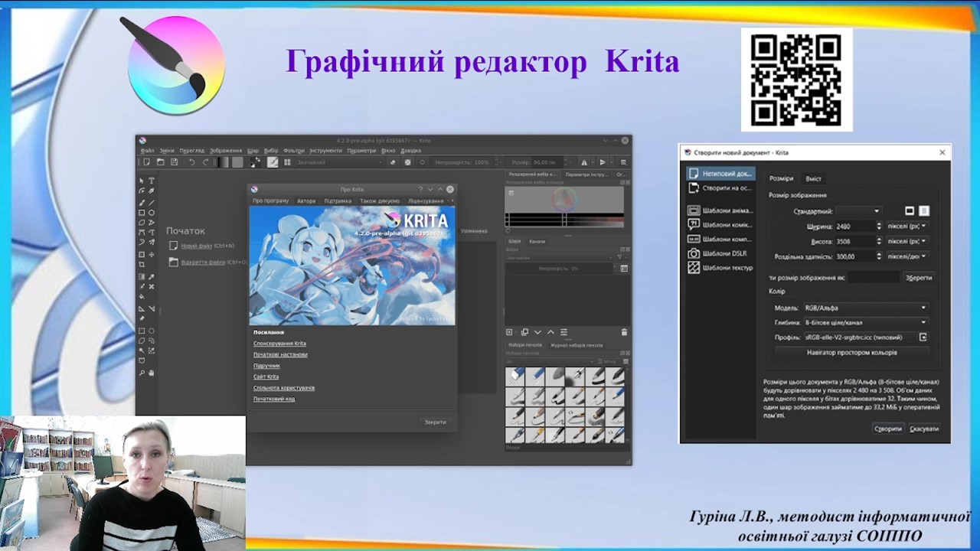Switch to the Канали tab
980x551 pixels.
pyautogui.click(x=537, y=241)
